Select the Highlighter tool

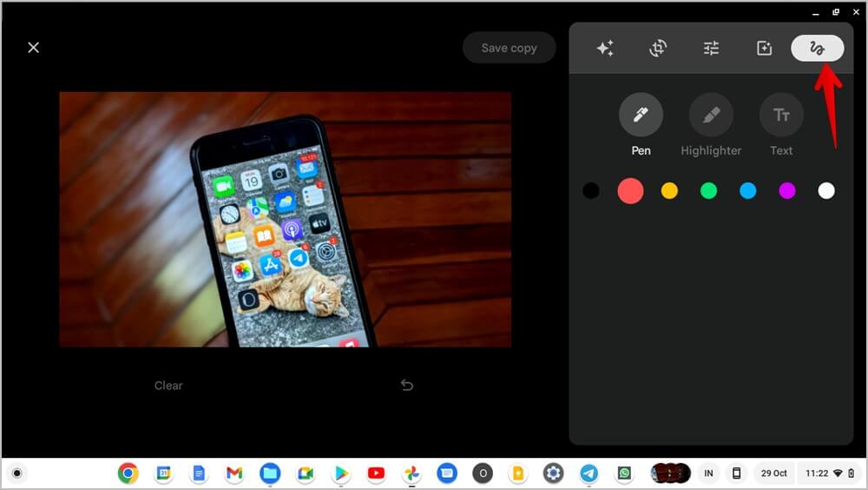711,115
